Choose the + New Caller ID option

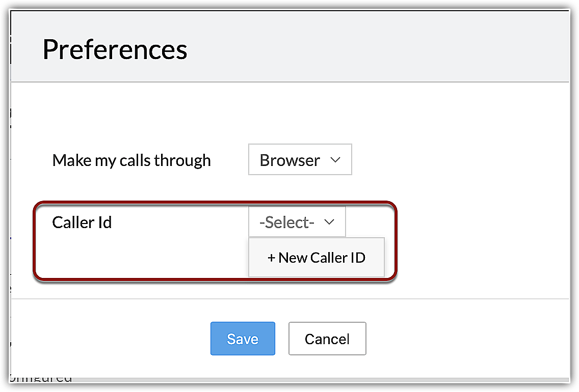[x=317, y=258]
